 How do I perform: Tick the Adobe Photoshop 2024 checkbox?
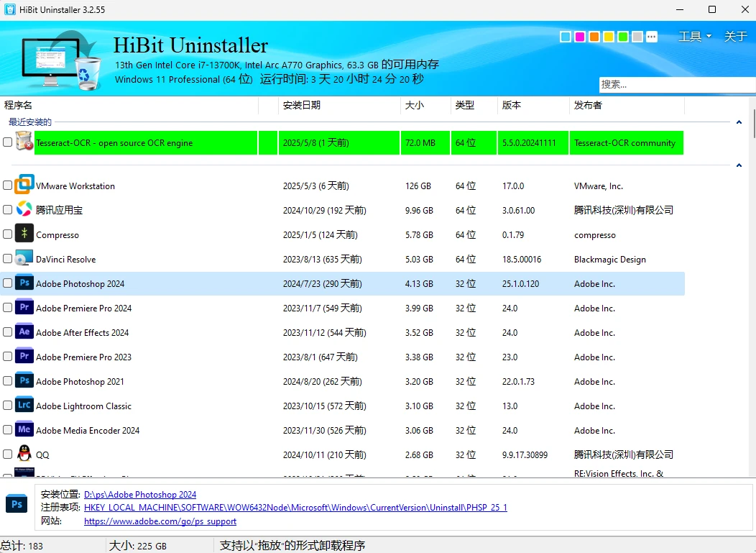[x=7, y=283]
